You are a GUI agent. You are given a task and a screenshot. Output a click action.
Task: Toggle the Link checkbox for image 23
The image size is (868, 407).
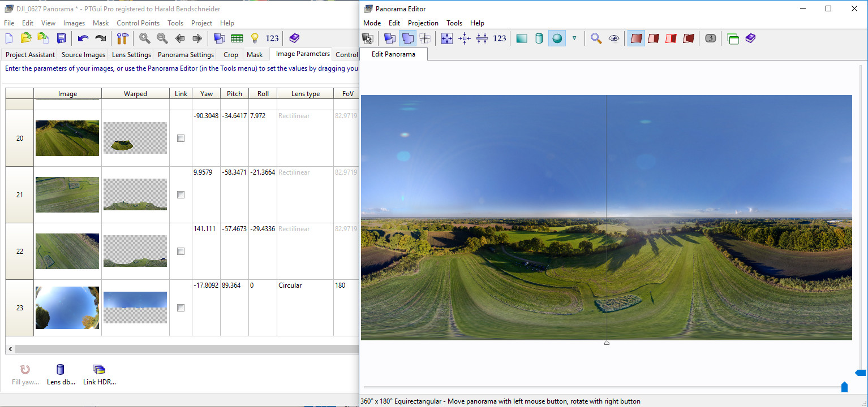pyautogui.click(x=181, y=308)
